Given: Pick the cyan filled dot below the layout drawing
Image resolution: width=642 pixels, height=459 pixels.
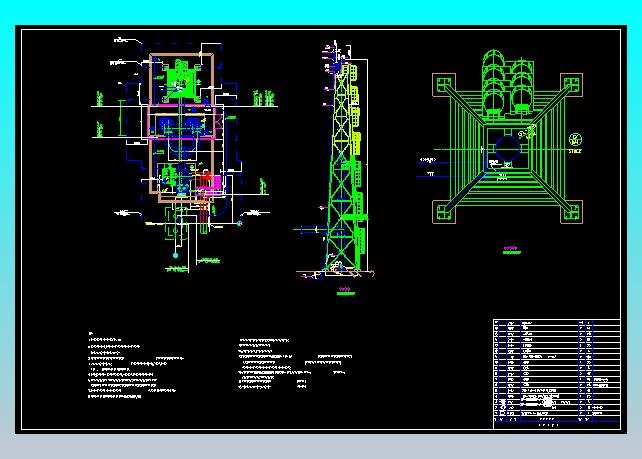Looking at the screenshot, I should (x=176, y=256).
